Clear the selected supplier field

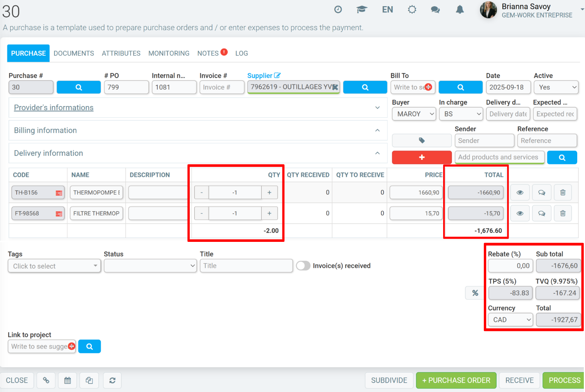click(x=335, y=87)
